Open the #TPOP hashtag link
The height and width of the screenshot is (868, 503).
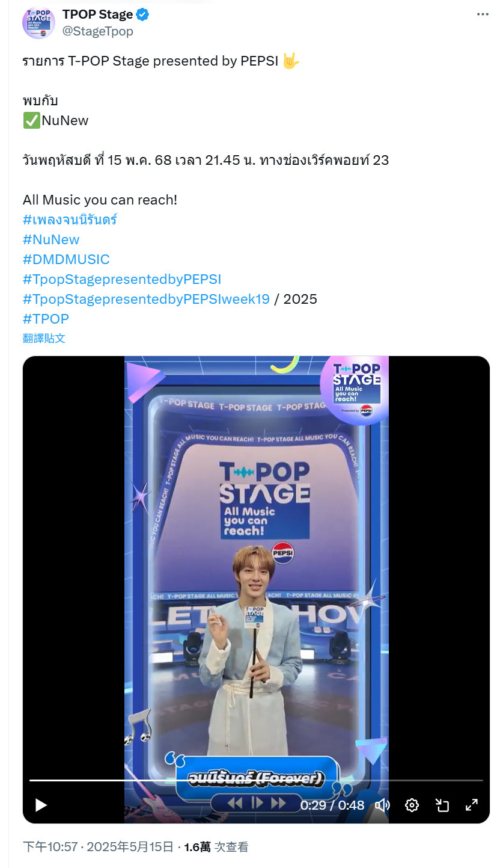click(x=46, y=319)
